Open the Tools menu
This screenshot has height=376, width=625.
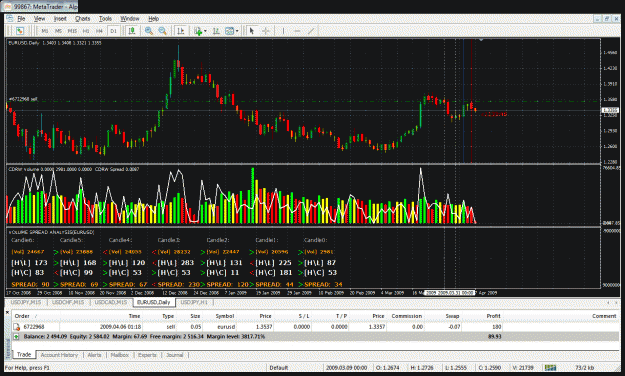(105, 19)
